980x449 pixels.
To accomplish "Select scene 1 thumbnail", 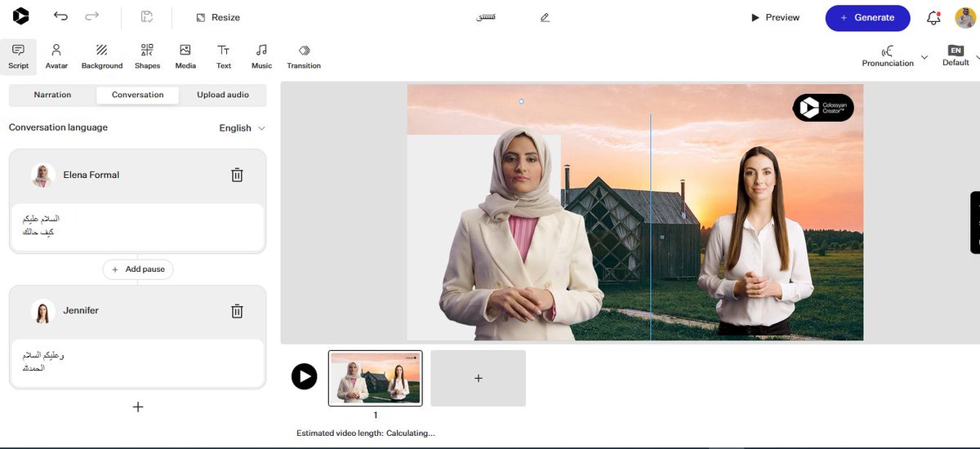I will click(x=376, y=378).
